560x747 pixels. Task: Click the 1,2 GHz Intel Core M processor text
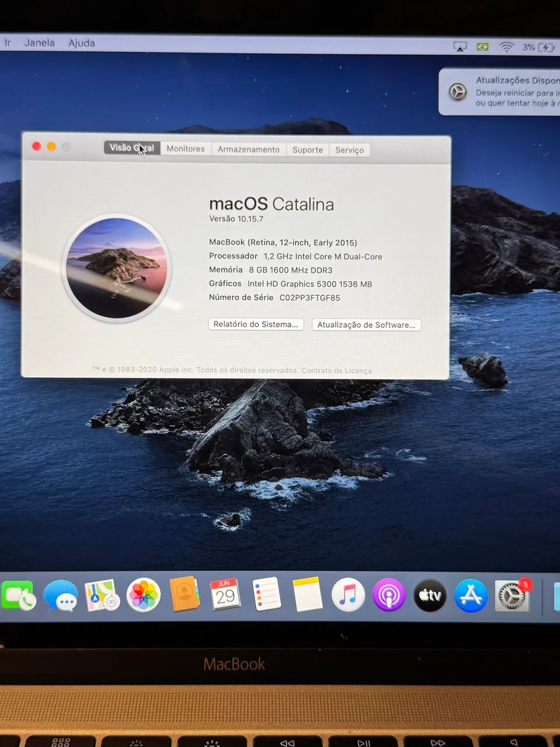pos(323,256)
